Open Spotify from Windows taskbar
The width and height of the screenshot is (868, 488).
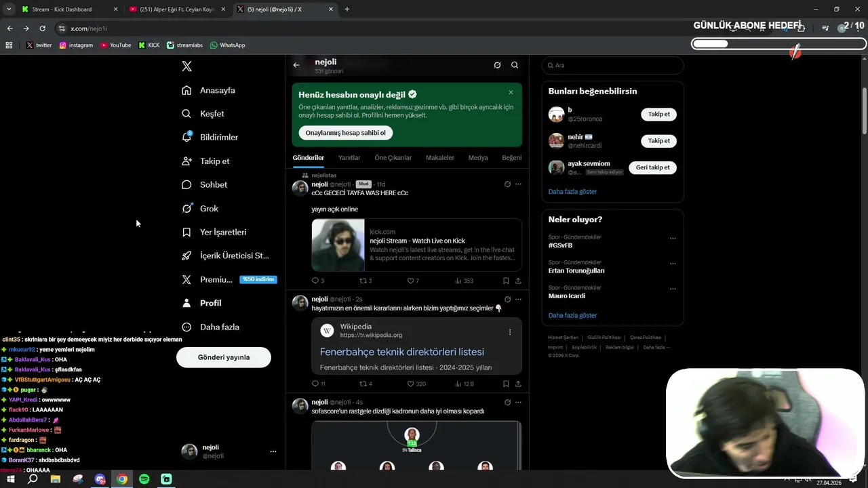144,479
